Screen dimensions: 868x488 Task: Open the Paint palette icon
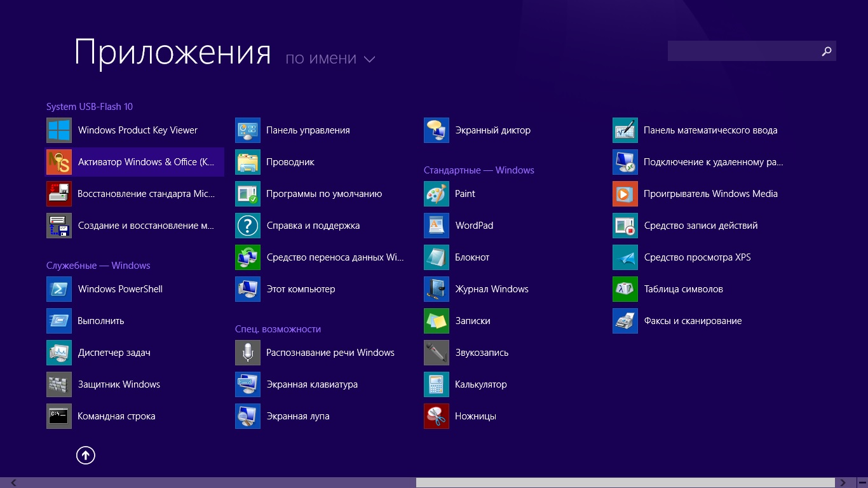(x=437, y=194)
